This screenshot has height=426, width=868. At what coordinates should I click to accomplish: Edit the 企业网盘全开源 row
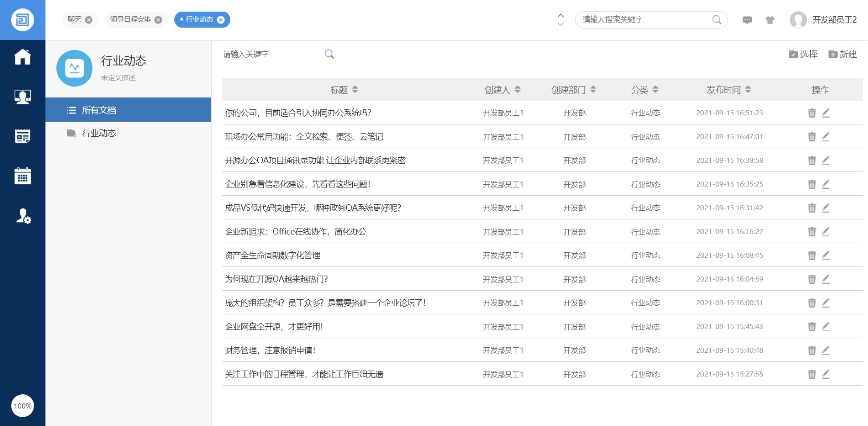pos(826,327)
